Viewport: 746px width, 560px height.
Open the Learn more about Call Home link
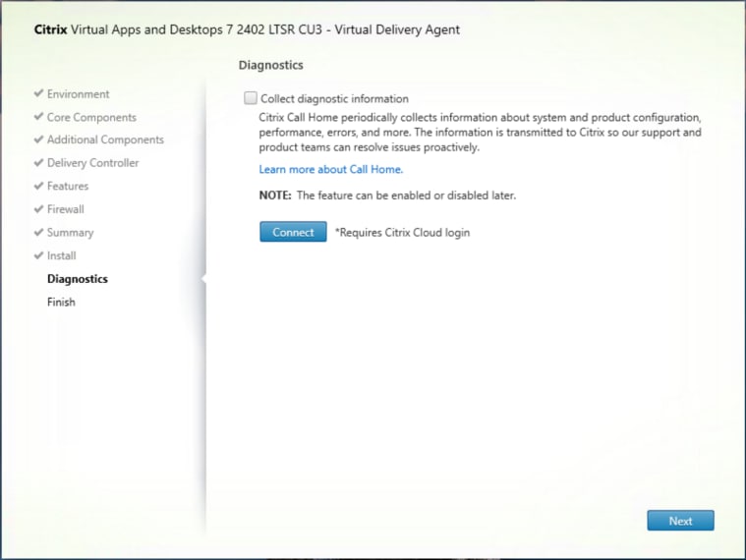click(330, 169)
